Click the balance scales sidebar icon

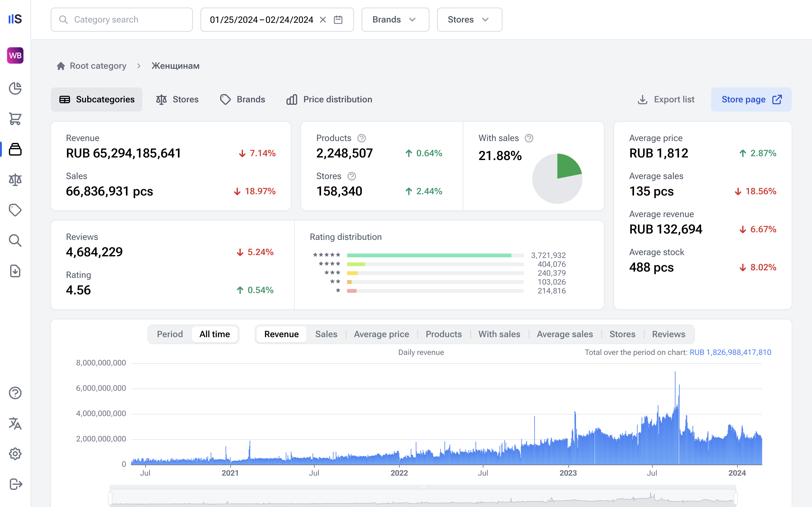point(15,180)
